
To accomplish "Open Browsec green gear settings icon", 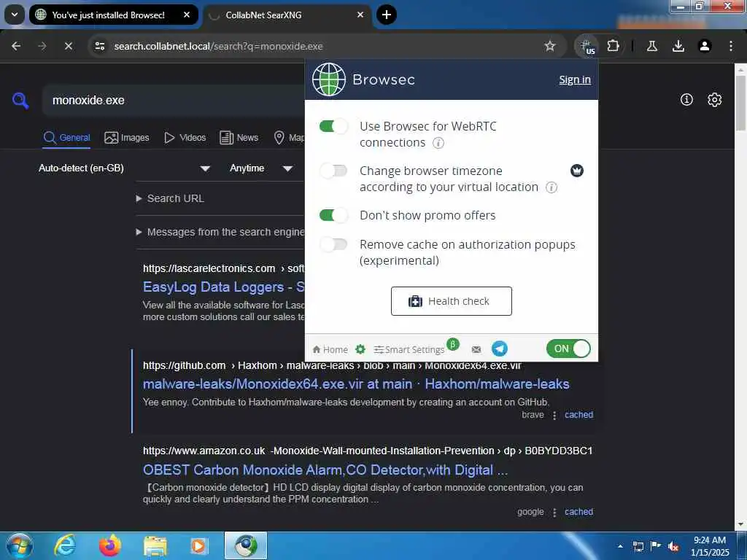I will pos(360,349).
